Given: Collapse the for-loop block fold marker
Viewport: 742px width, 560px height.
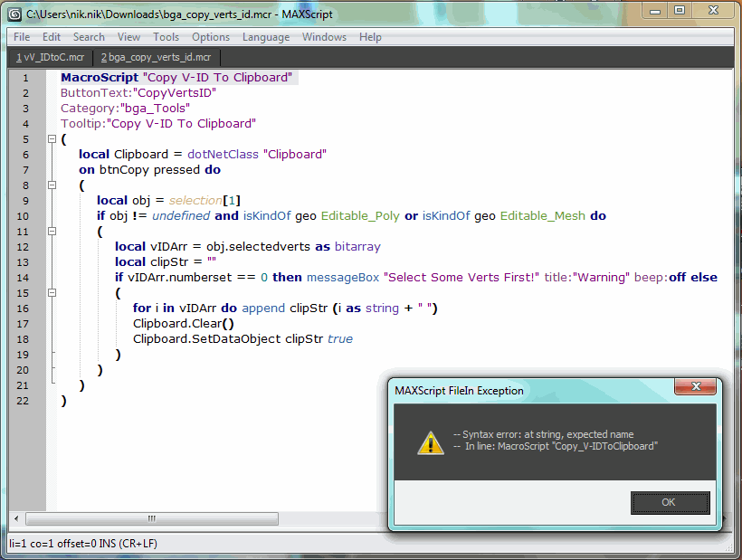Looking at the screenshot, I should [52, 292].
